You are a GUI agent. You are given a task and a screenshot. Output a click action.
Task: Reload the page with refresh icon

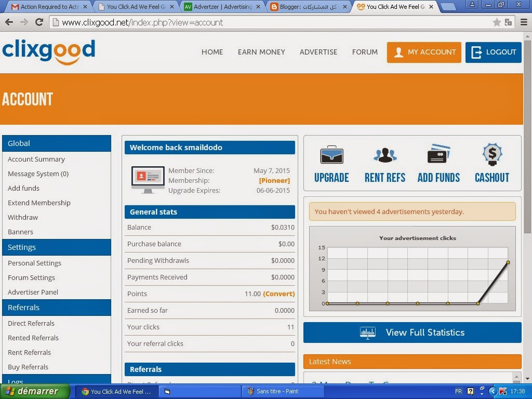click(39, 22)
